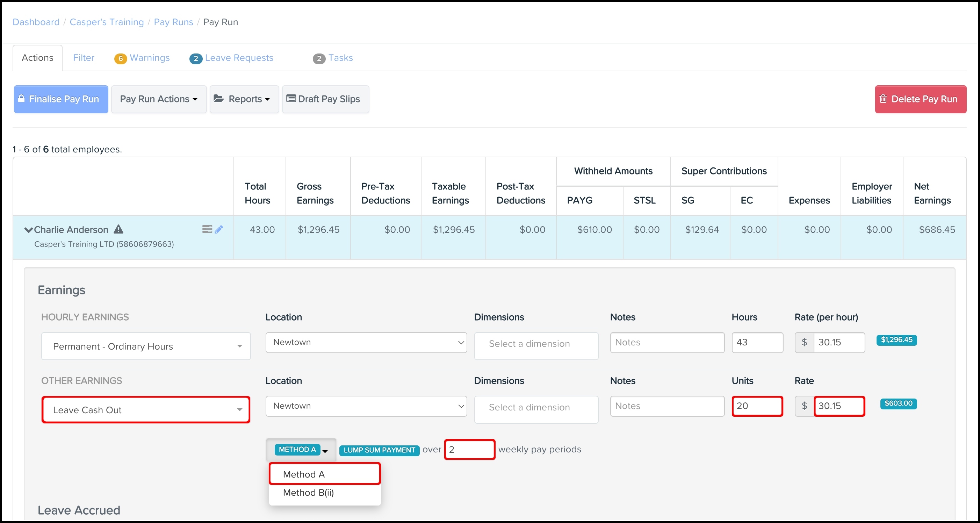This screenshot has height=523, width=980.
Task: Open the Leave Cash Out earnings dropdown
Action: point(146,410)
